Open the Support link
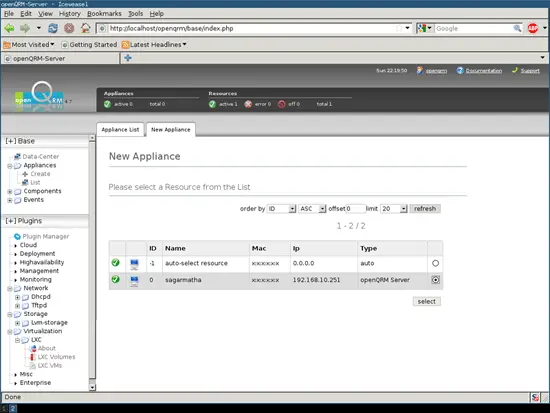 pyautogui.click(x=530, y=71)
